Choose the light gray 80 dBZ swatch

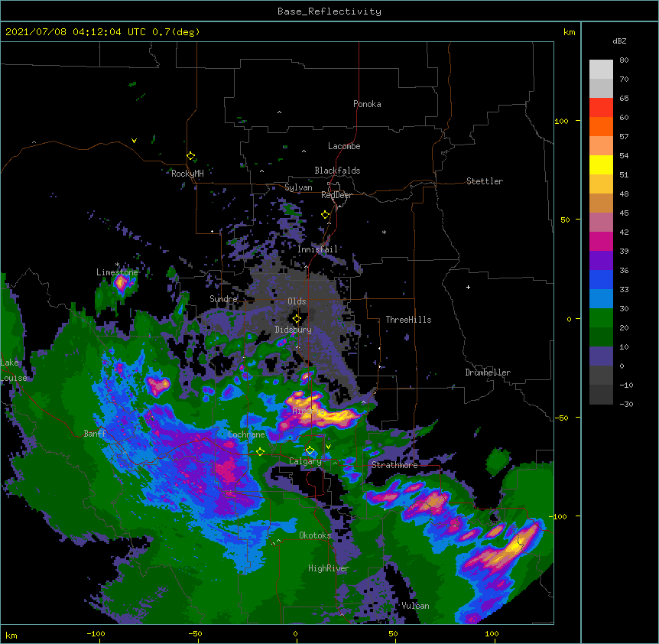click(601, 69)
